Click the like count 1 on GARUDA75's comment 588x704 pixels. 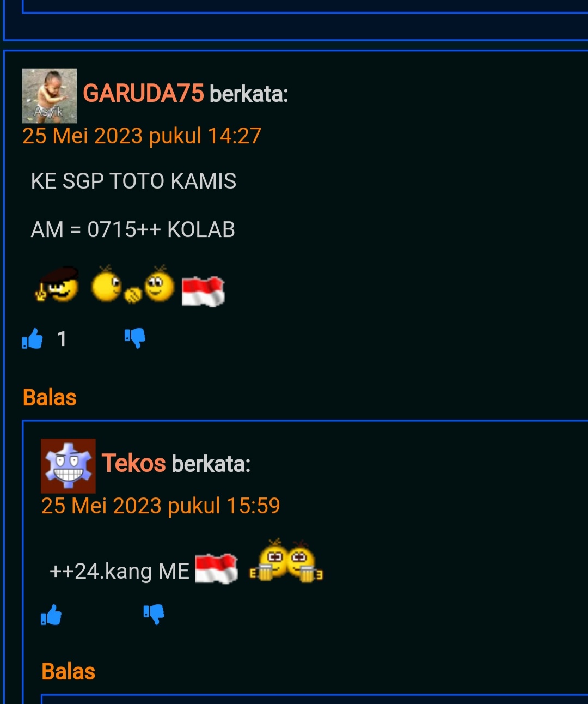62,339
